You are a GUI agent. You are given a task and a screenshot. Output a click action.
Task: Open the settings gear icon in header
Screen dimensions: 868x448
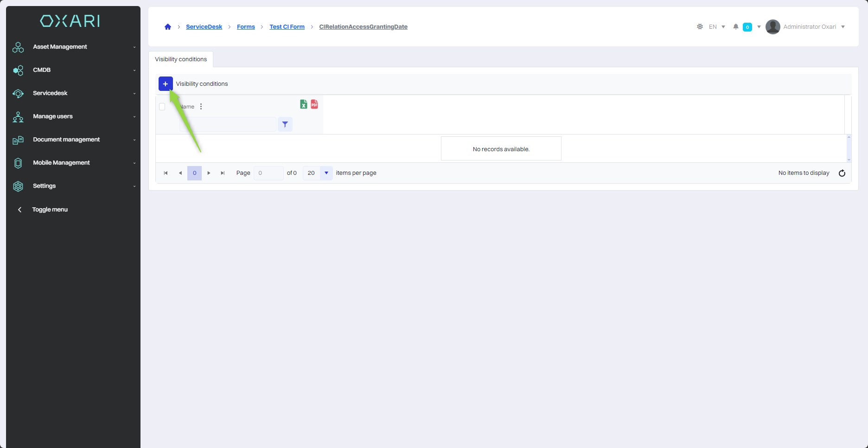(700, 27)
